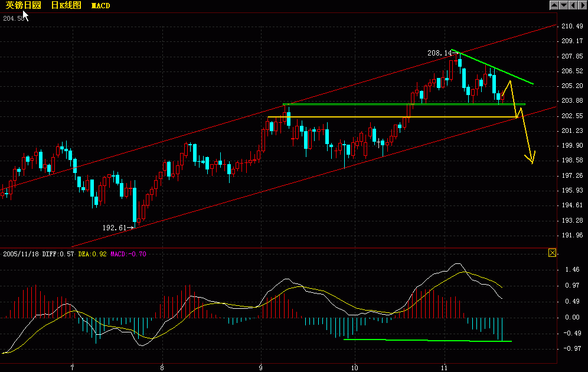Click the 204.58 price readout
588x372 pixels.
point(14,18)
